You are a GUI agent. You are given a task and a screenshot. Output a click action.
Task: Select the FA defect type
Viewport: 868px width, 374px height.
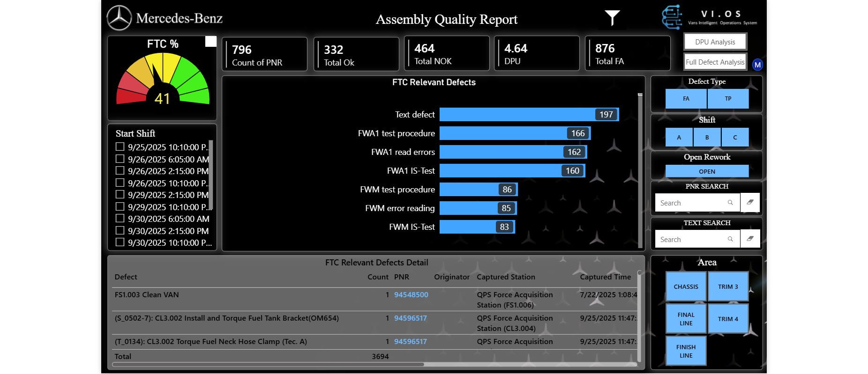(x=686, y=99)
